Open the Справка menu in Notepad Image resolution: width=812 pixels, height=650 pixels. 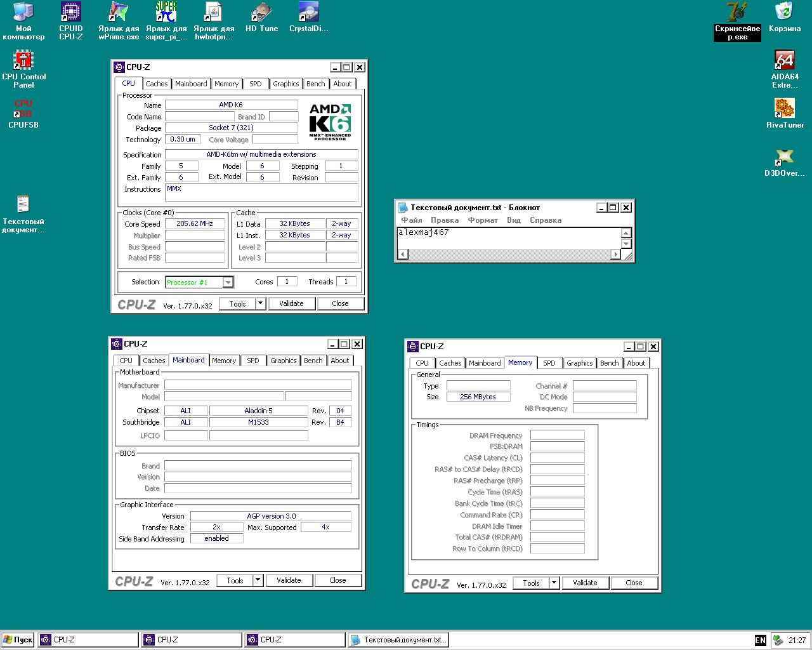(x=546, y=220)
